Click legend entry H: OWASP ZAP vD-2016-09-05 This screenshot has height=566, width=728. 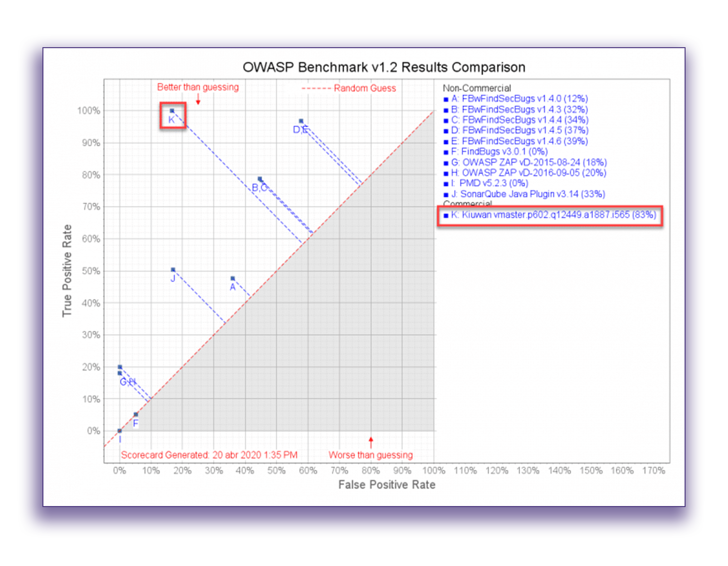click(525, 173)
